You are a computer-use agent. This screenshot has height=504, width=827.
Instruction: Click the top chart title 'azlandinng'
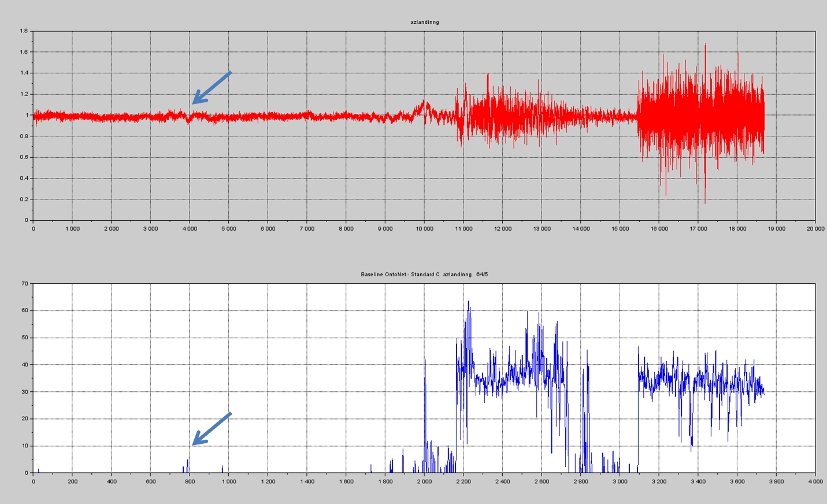point(425,22)
